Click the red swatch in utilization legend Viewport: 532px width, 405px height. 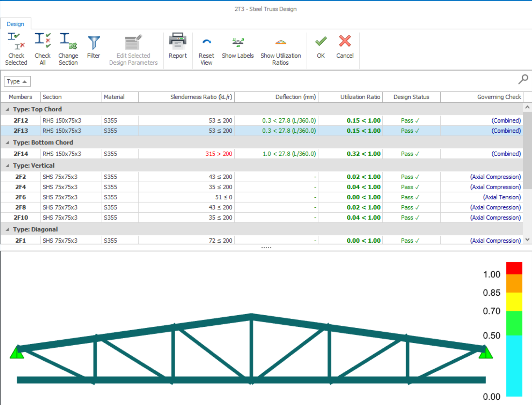click(x=514, y=268)
